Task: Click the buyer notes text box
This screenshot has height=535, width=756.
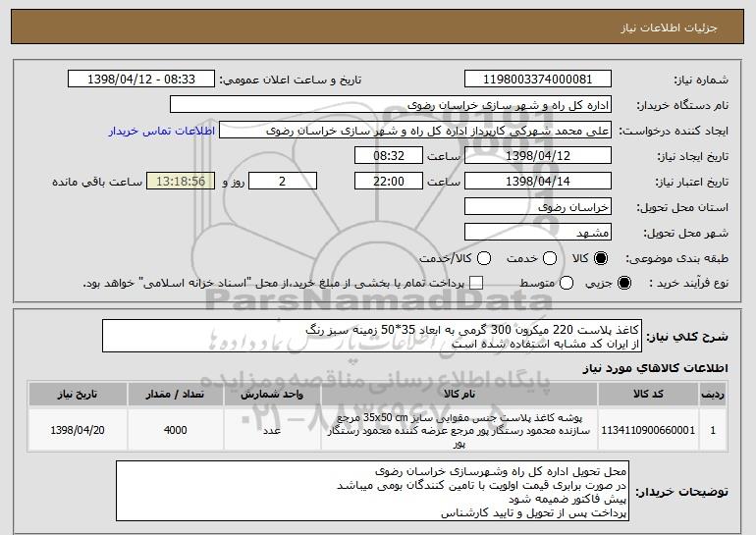Action: pyautogui.click(x=372, y=491)
